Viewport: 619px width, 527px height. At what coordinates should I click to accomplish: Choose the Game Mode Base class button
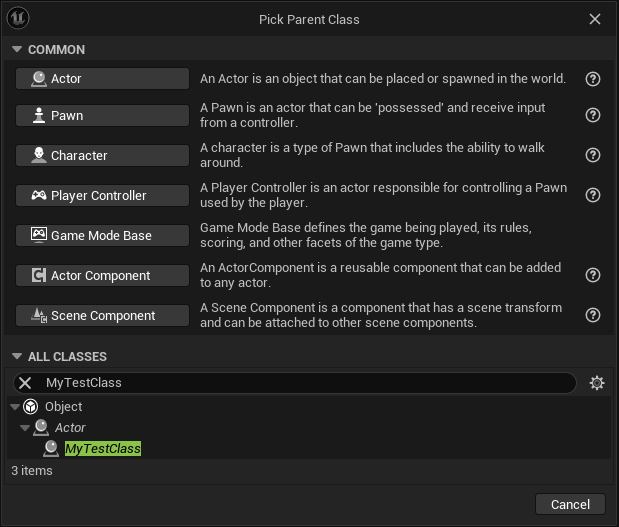102,236
